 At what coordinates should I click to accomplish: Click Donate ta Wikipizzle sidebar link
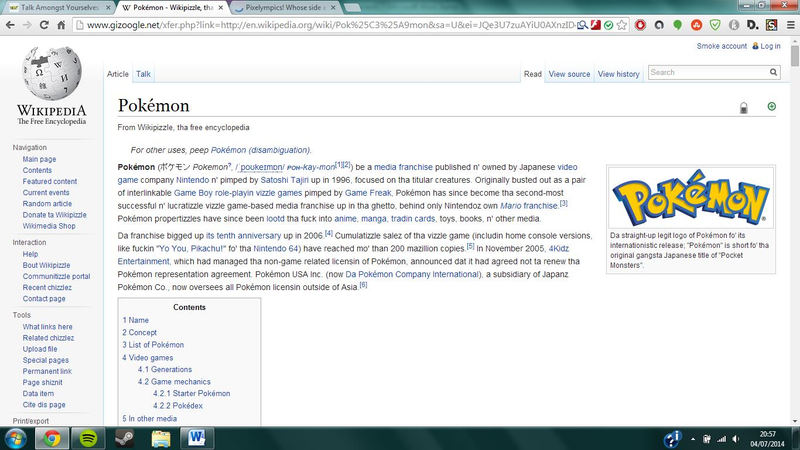pyautogui.click(x=54, y=215)
